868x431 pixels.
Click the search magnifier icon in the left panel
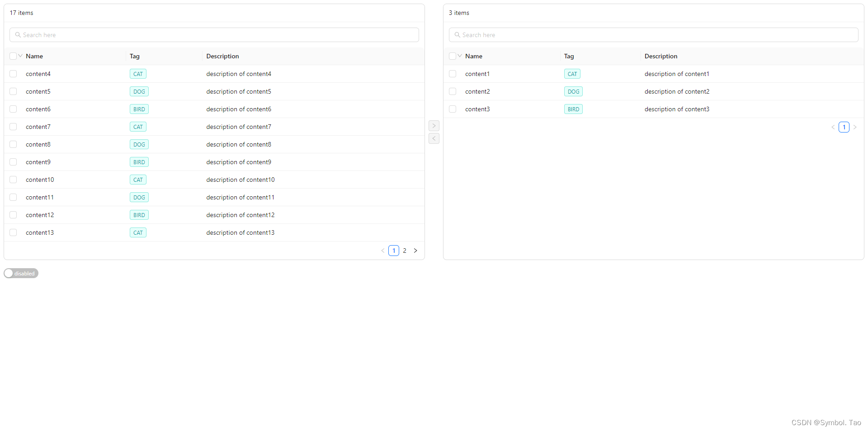[x=18, y=35]
